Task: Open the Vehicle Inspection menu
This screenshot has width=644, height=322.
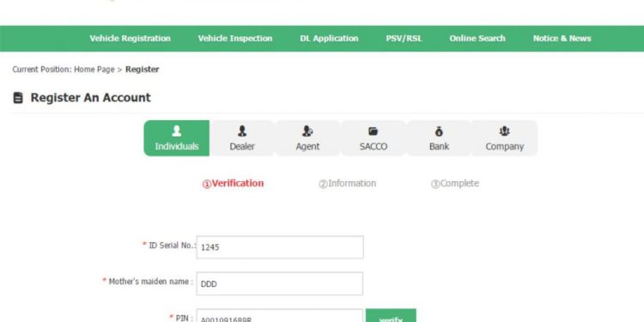Action: pos(235,38)
